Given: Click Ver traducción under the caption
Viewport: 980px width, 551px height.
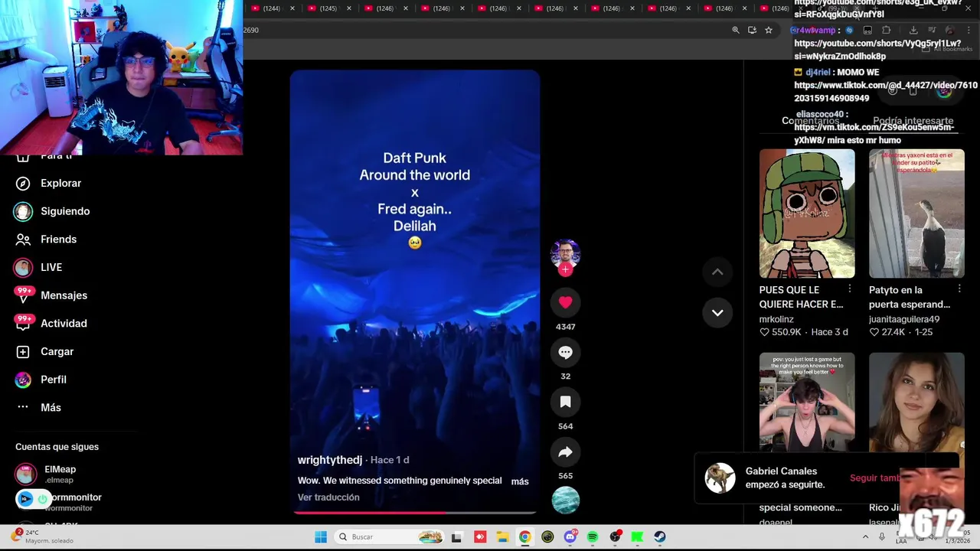Looking at the screenshot, I should pos(328,497).
